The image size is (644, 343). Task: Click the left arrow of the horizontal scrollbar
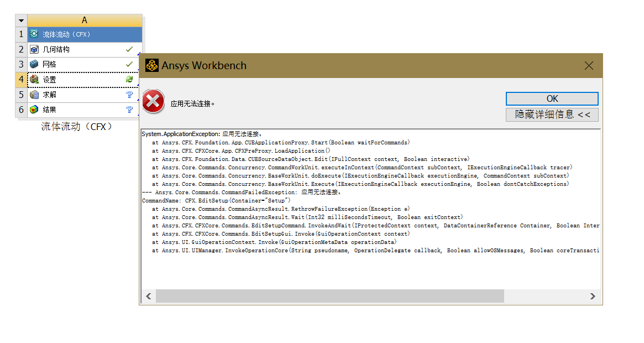149,296
